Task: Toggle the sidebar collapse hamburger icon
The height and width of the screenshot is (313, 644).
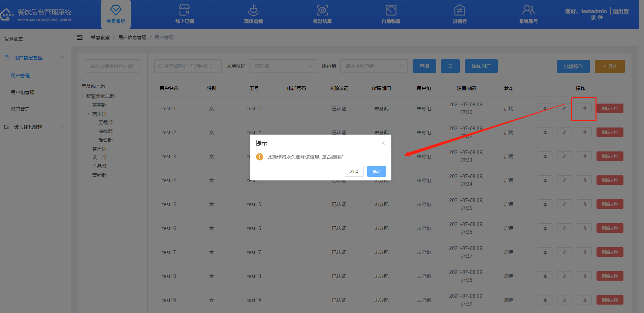Action: (80, 37)
